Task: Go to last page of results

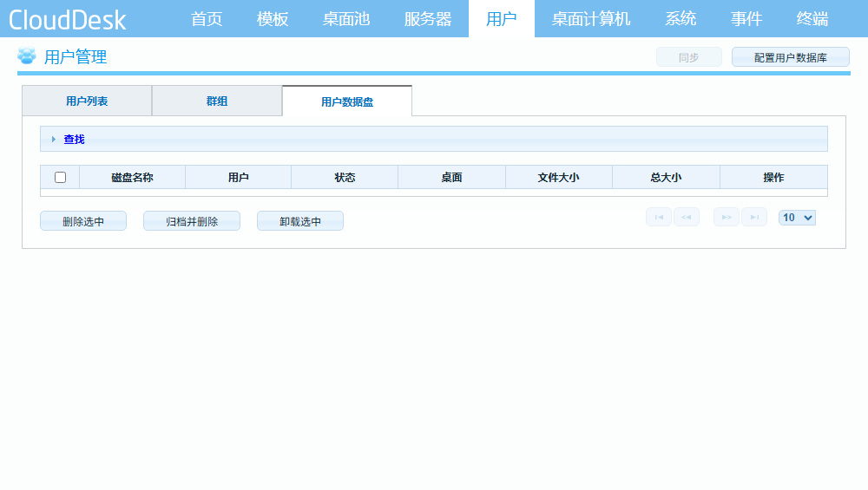Action: pyautogui.click(x=754, y=217)
